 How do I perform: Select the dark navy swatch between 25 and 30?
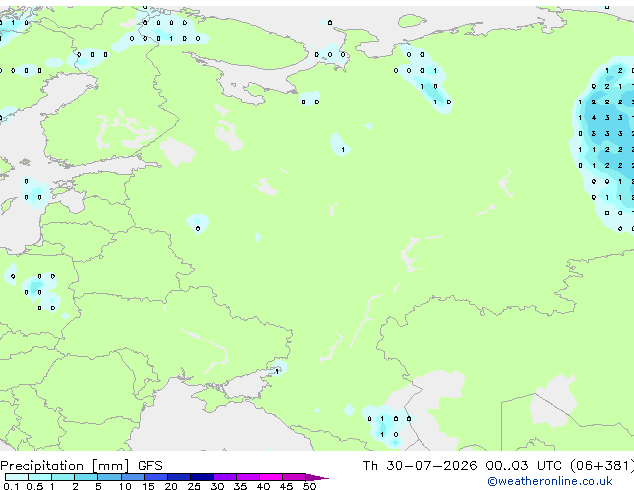[x=202, y=477]
